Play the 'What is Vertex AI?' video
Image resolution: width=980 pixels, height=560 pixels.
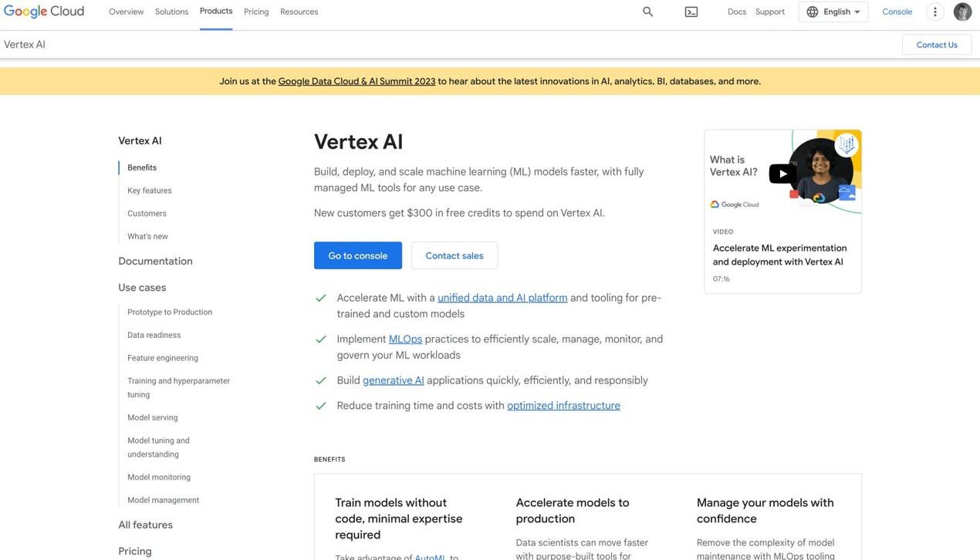click(x=782, y=174)
